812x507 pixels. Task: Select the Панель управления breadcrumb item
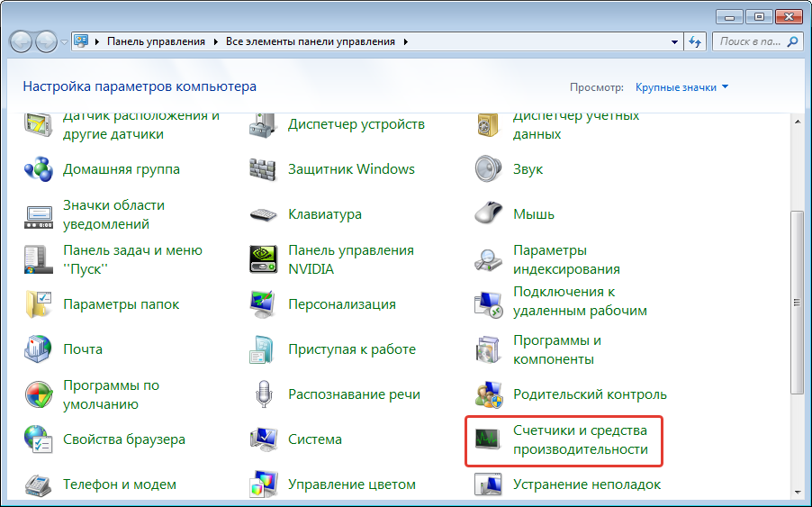[156, 41]
